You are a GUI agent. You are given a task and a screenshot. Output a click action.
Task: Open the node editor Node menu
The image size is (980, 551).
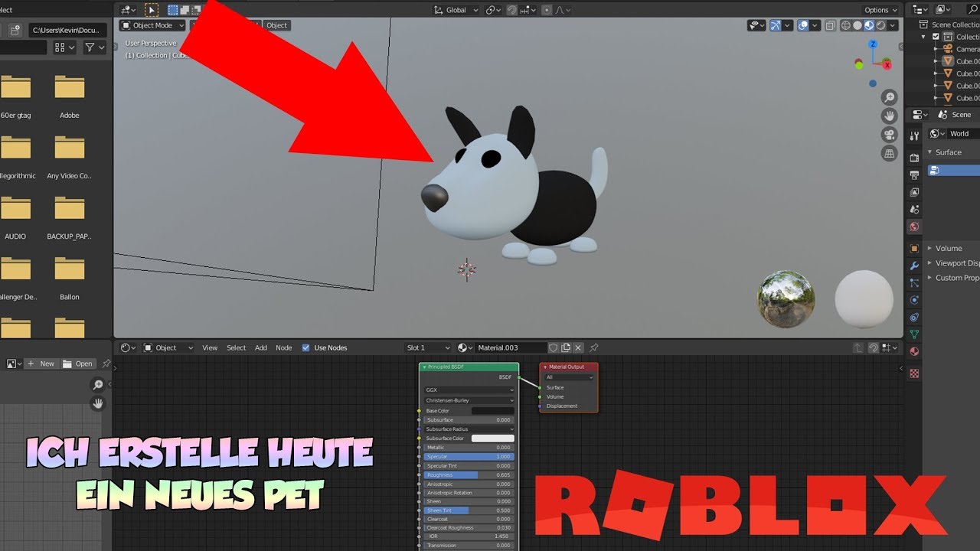pos(284,347)
